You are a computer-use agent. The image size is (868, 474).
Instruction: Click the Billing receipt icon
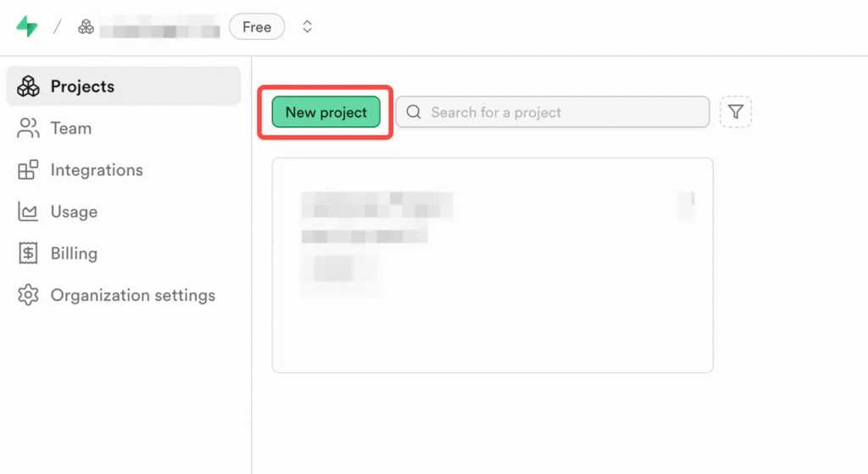pyautogui.click(x=28, y=254)
